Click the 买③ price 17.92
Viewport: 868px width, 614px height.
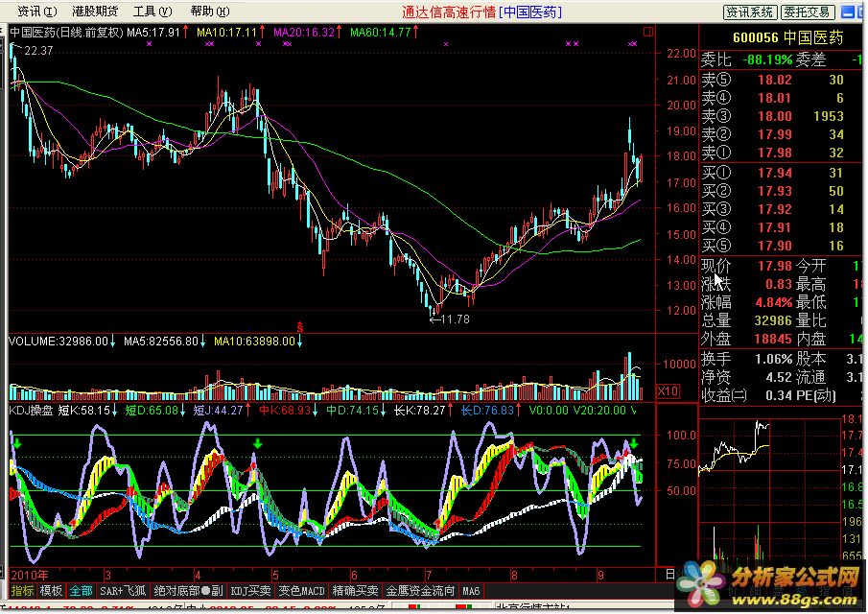coord(774,209)
